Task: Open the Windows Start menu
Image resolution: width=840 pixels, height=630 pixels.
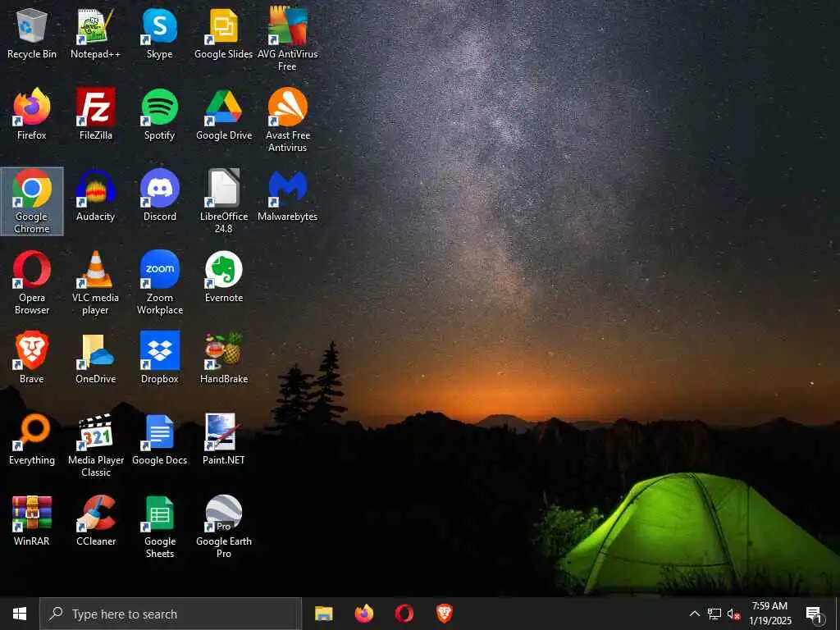Action: pyautogui.click(x=20, y=614)
